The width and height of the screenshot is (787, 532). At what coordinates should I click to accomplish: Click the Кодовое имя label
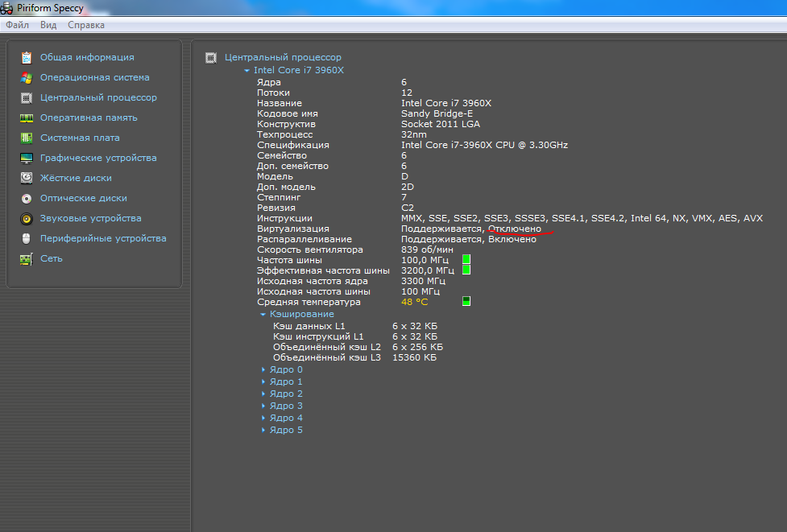[x=287, y=113]
